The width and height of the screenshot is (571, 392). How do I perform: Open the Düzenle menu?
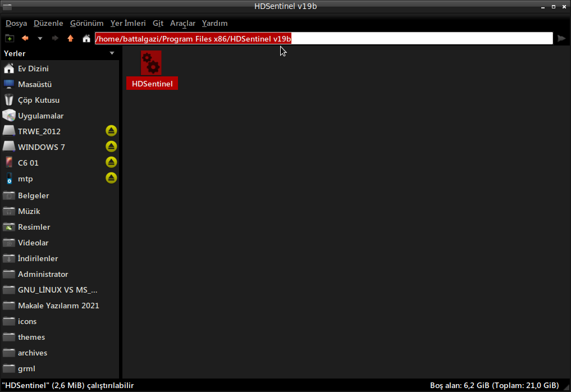[48, 24]
